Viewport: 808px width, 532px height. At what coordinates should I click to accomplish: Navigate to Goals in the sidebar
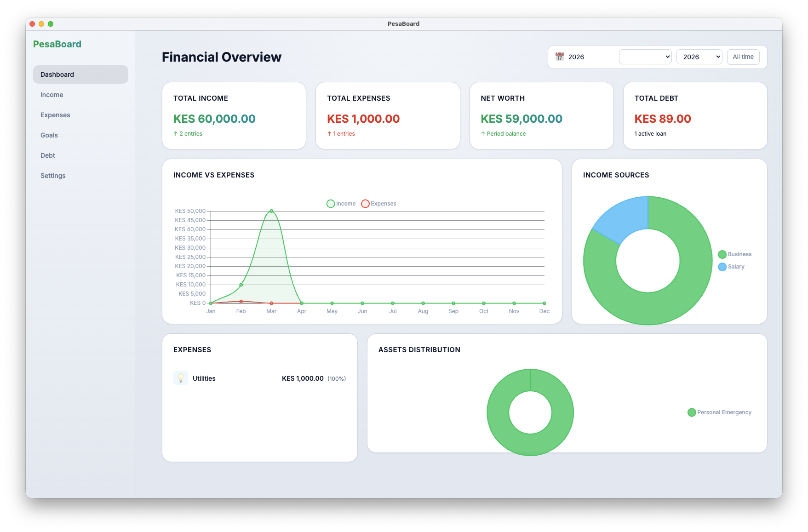coord(49,135)
